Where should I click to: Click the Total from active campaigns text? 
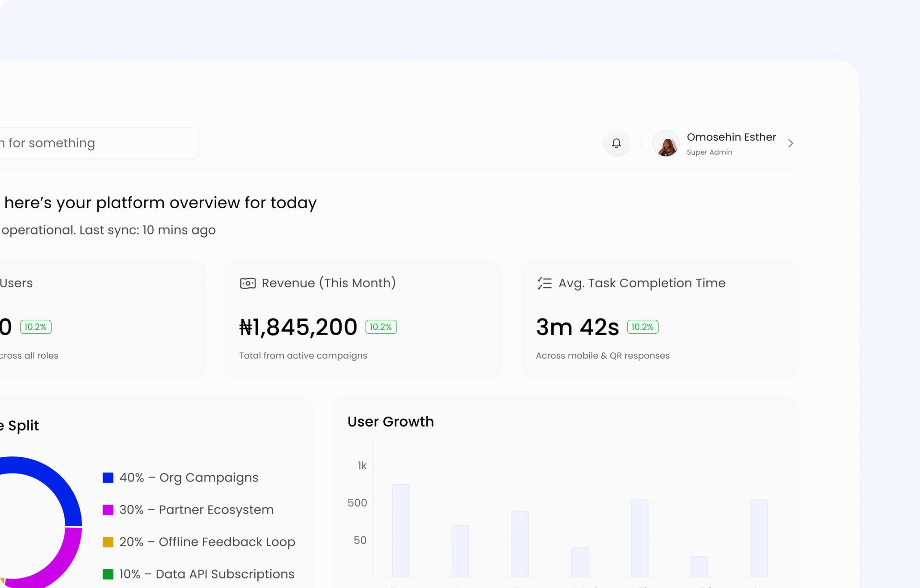pos(303,355)
